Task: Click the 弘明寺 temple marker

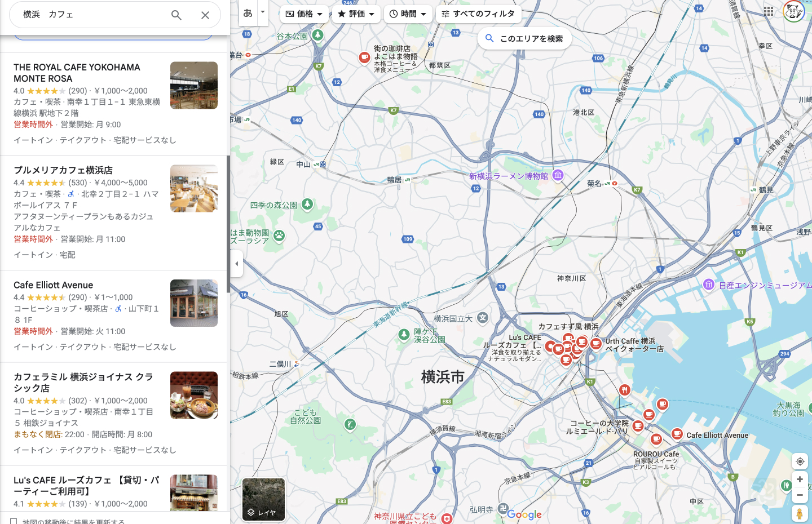Action: click(503, 509)
